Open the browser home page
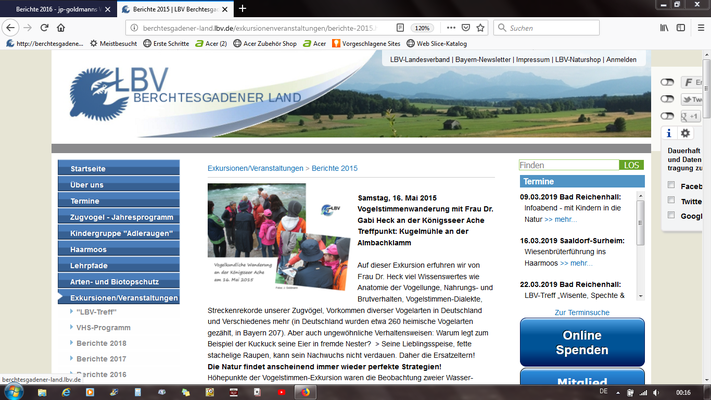The image size is (711, 400). [61, 28]
